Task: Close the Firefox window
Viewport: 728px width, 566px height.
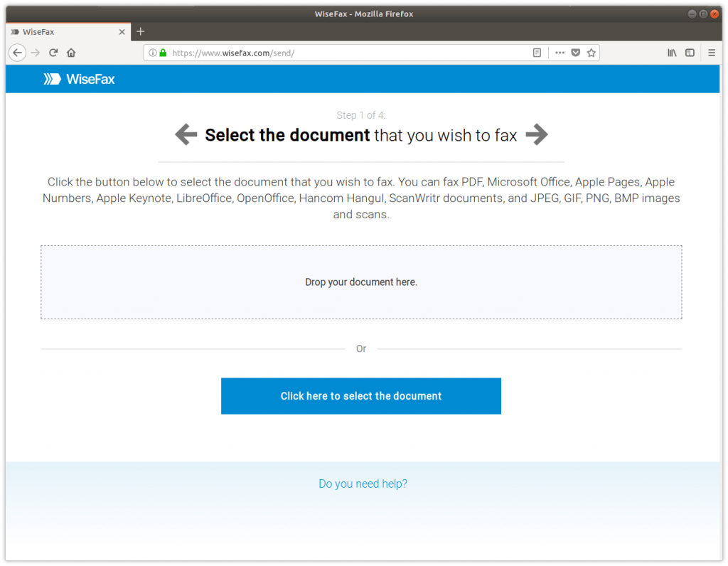Action: 715,14
